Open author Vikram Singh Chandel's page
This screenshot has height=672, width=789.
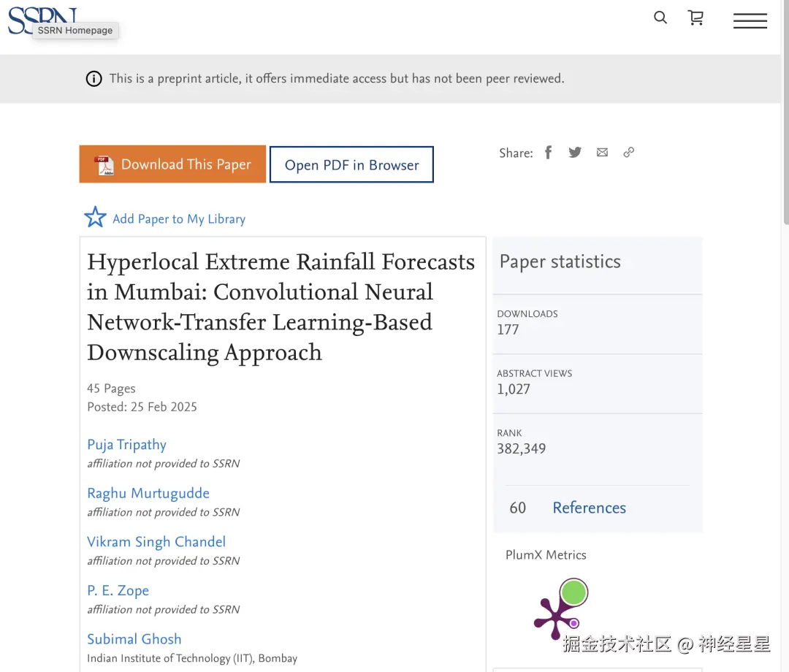point(156,542)
